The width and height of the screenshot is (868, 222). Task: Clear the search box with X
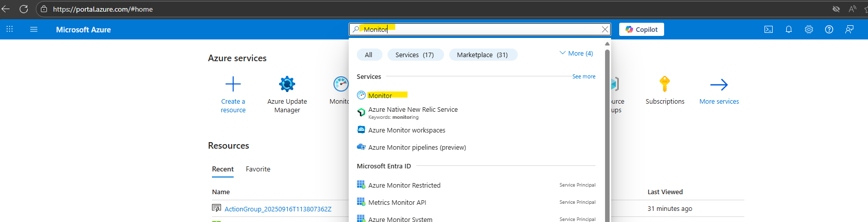coord(605,29)
